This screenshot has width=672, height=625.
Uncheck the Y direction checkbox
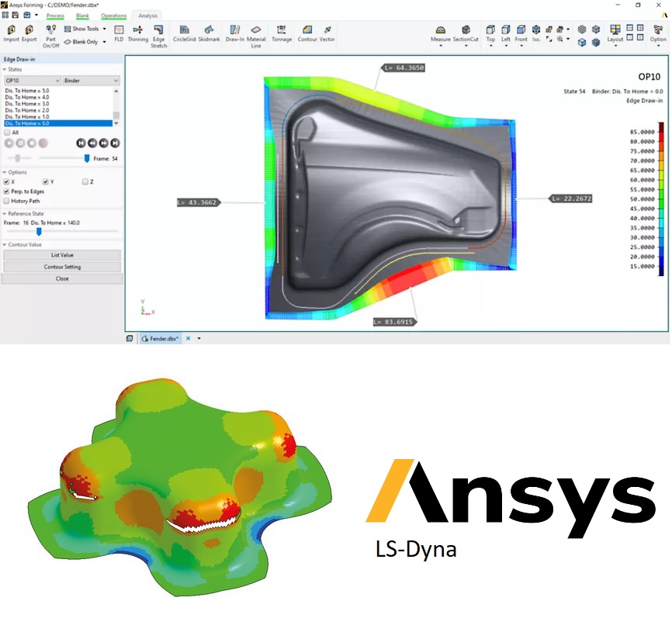click(x=46, y=181)
